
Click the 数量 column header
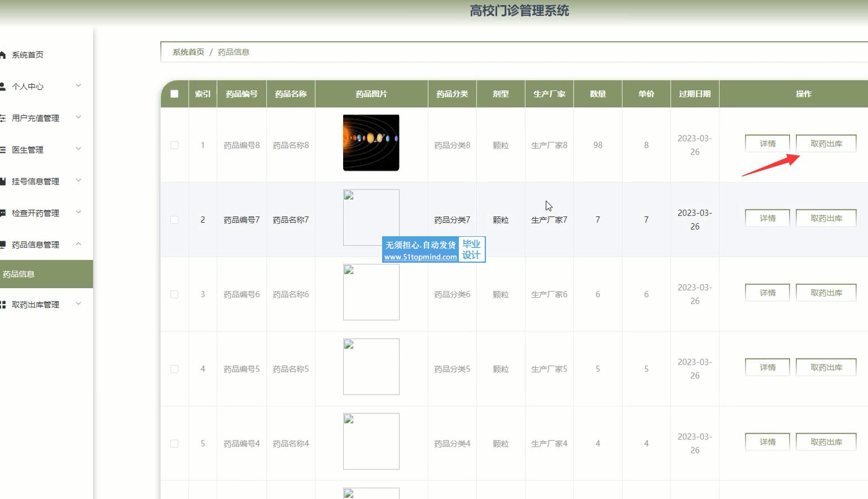point(598,94)
